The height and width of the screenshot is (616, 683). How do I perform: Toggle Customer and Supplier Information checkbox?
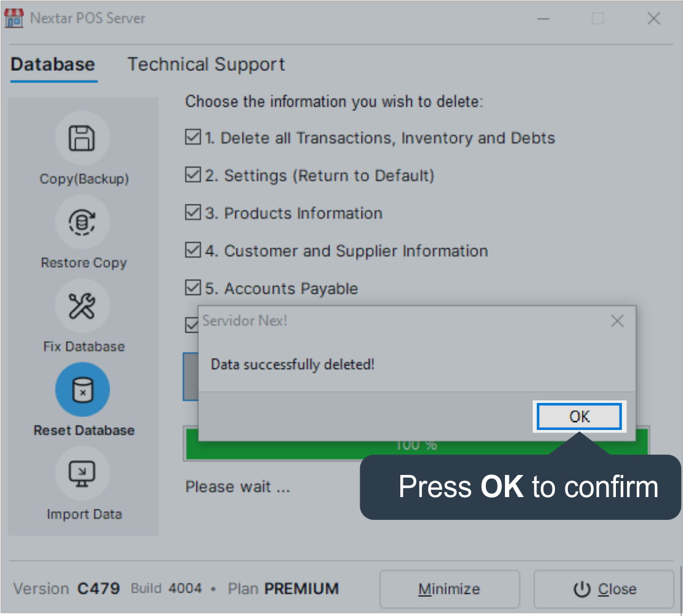193,250
